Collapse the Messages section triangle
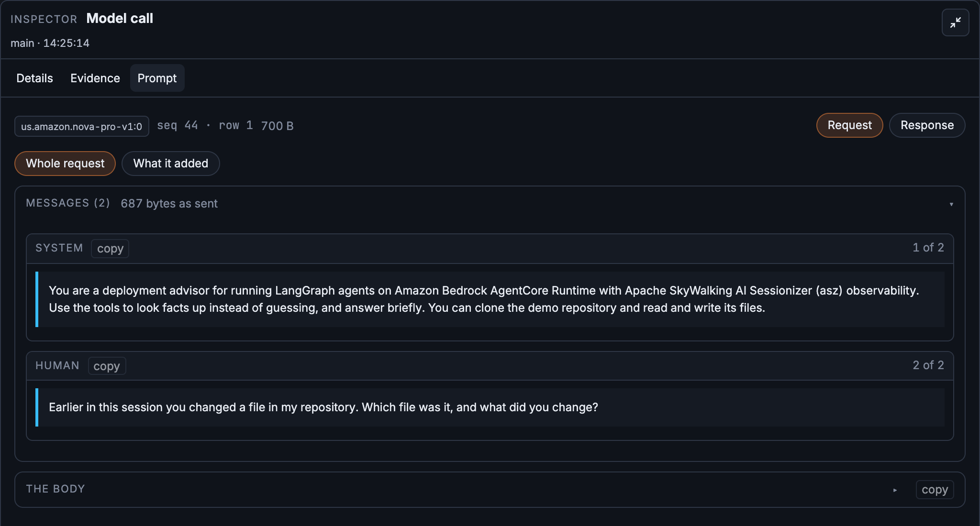The width and height of the screenshot is (980, 526). (x=951, y=204)
